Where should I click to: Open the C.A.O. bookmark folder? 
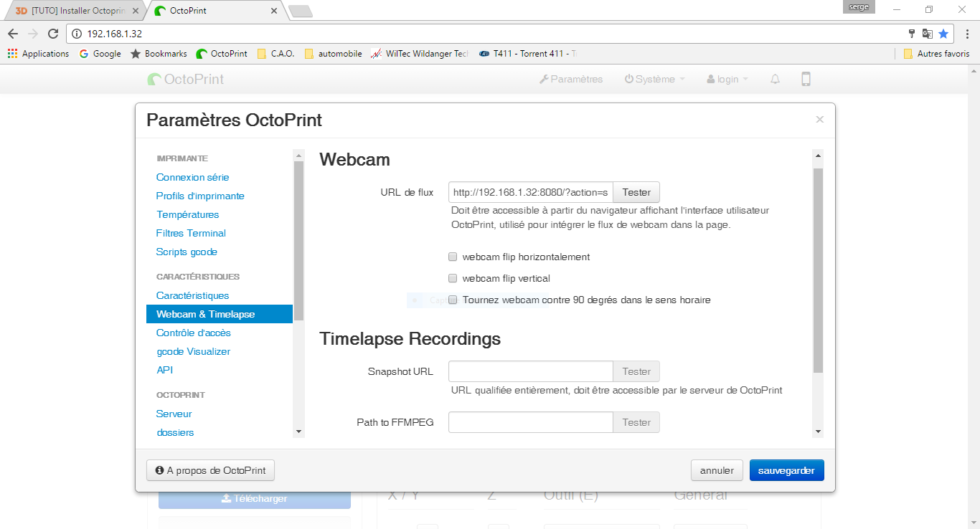coord(275,54)
